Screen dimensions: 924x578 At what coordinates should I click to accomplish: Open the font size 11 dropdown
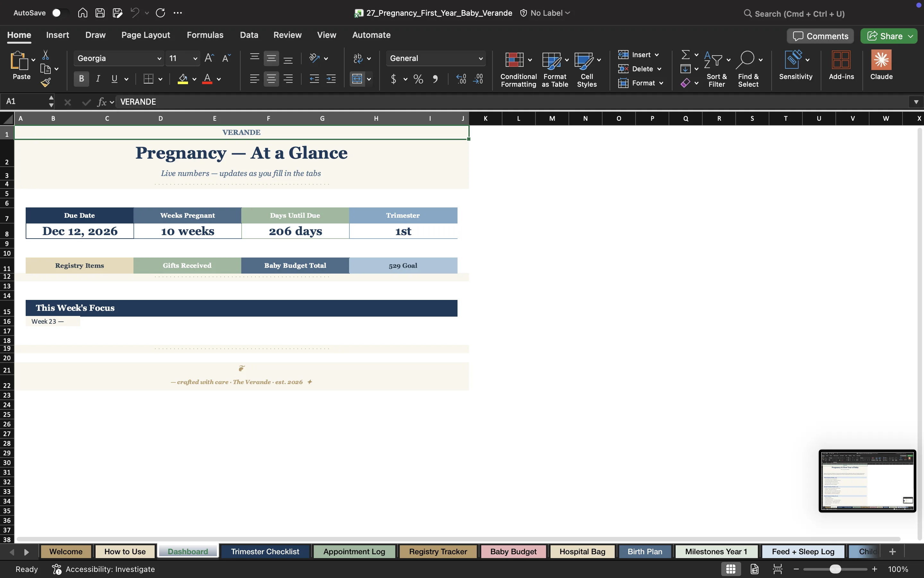[x=195, y=58]
